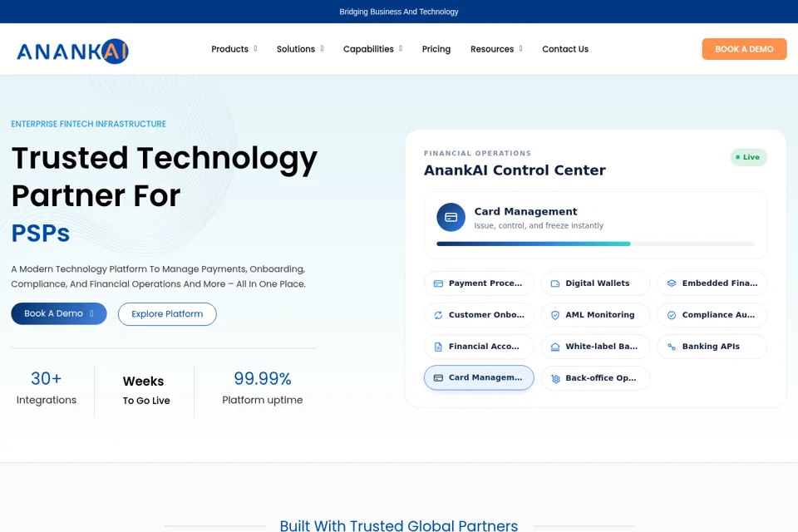Click the Digital Wallets chip icon
Screen dimensions: 798x532
tap(555, 283)
